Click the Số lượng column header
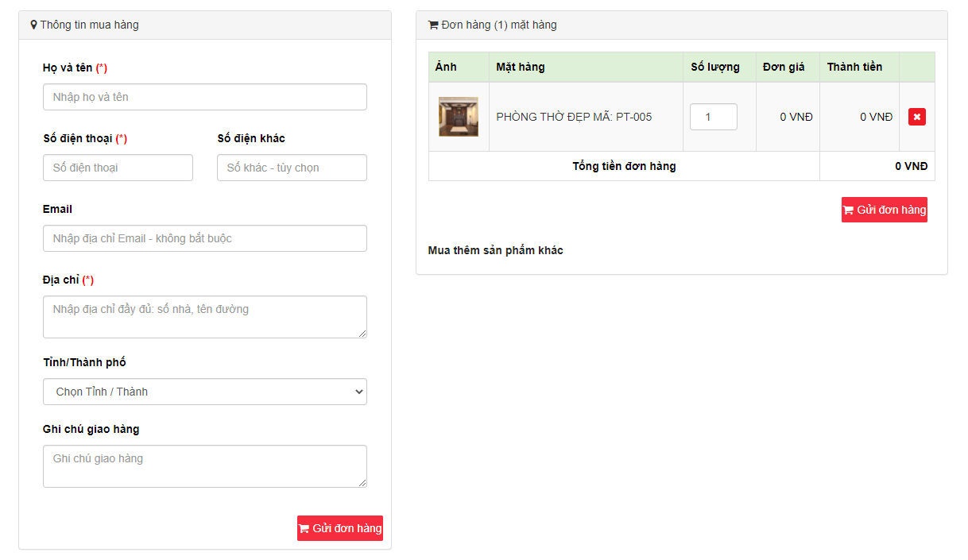This screenshot has width=968, height=560. [714, 67]
